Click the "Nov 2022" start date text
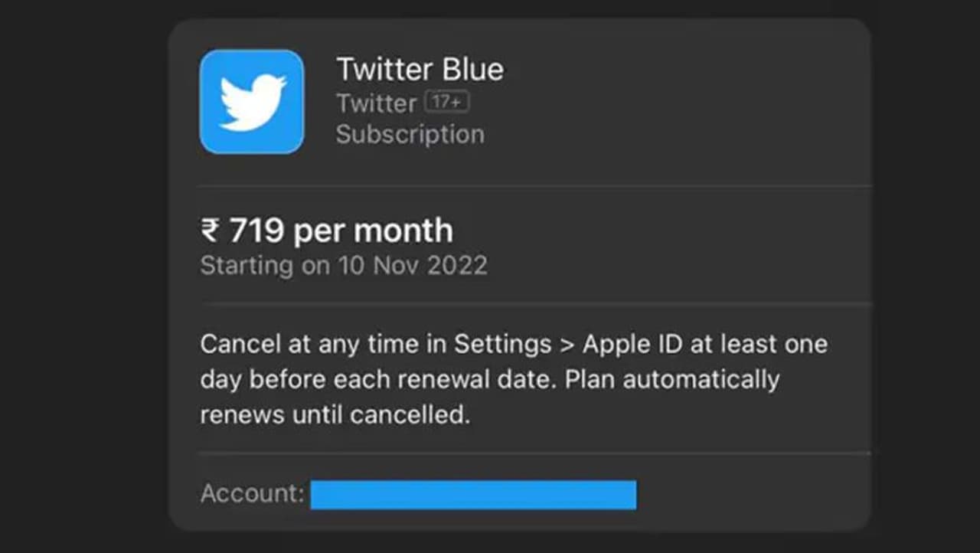This screenshot has width=980, height=553. coord(430,266)
